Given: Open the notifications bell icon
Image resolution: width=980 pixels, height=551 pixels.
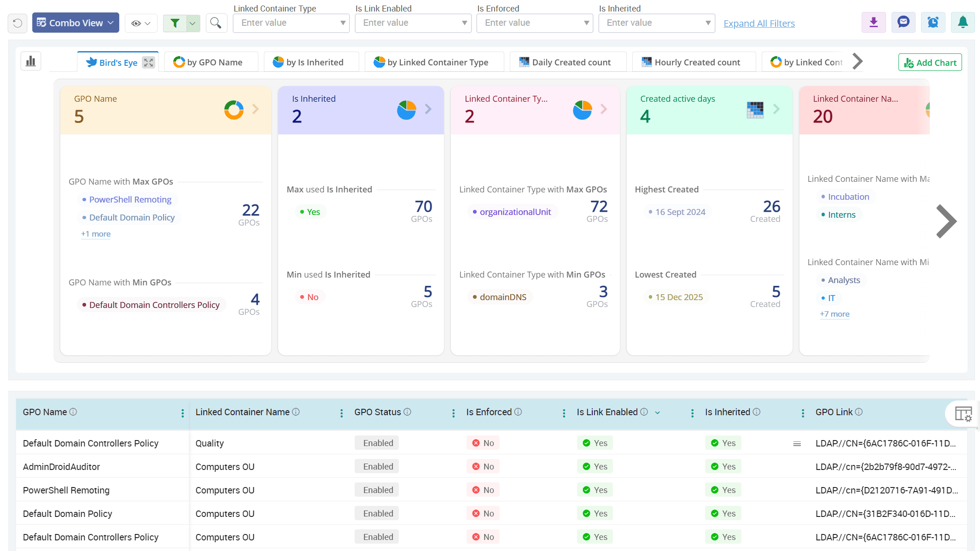Looking at the screenshot, I should (962, 22).
